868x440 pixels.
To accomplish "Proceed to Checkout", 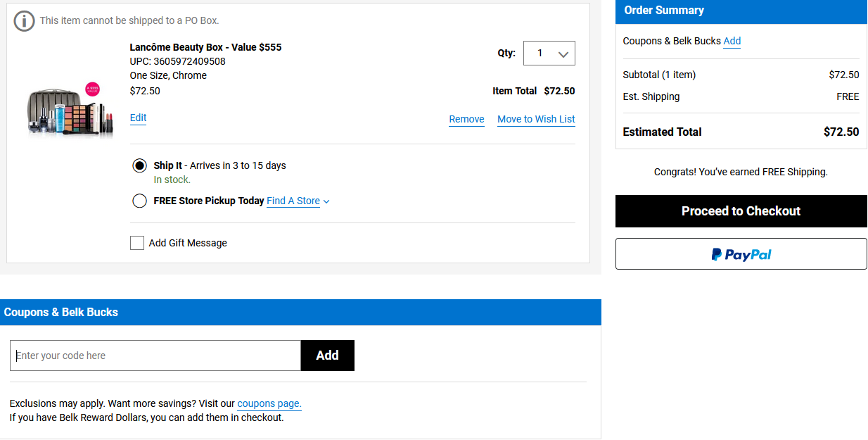I will point(741,211).
